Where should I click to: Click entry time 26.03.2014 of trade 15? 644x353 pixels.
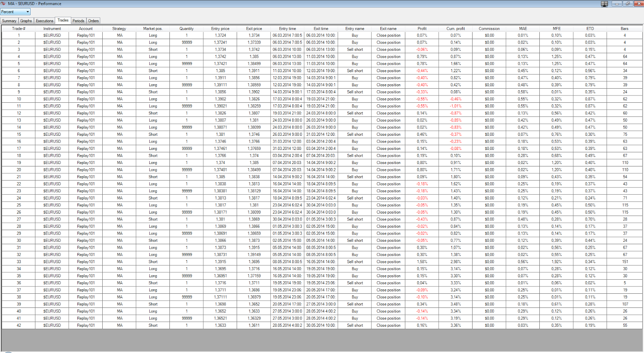coord(287,135)
